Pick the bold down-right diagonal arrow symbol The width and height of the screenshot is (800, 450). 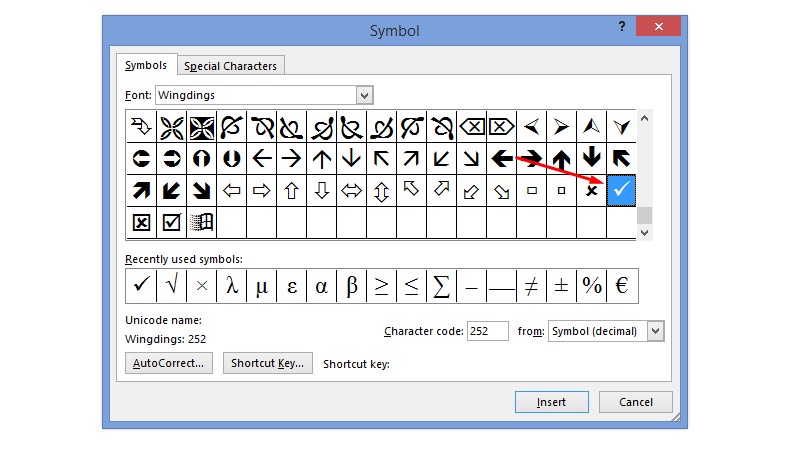coord(202,190)
